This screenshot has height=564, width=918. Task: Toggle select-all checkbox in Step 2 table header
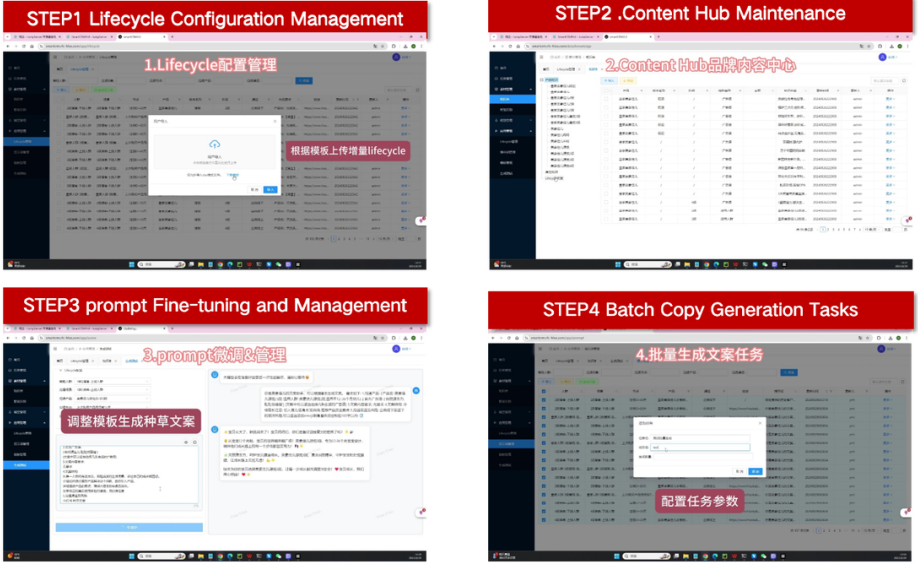[x=606, y=90]
